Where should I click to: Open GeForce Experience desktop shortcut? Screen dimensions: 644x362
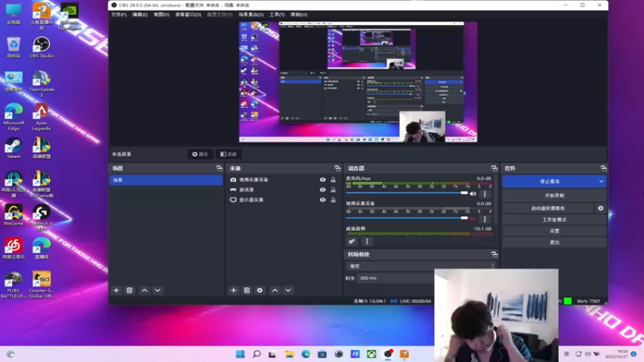(69, 16)
